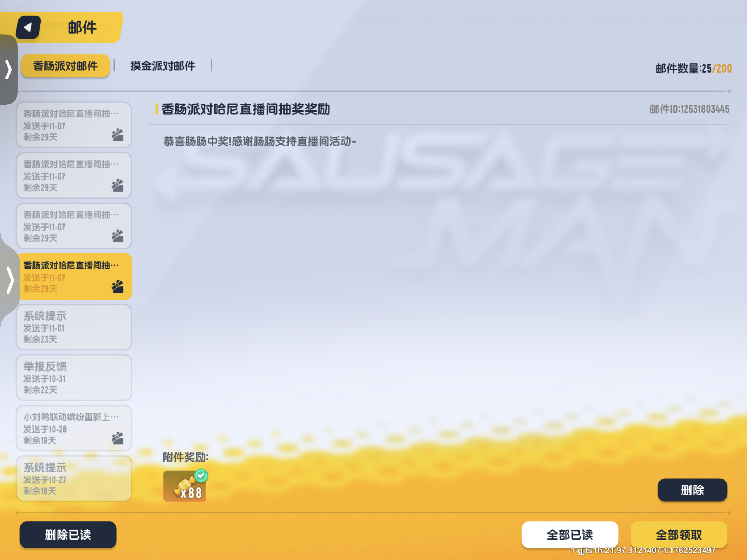Expand the upper left side panel chevron
Viewport: 747px width, 560px height.
[8, 69]
